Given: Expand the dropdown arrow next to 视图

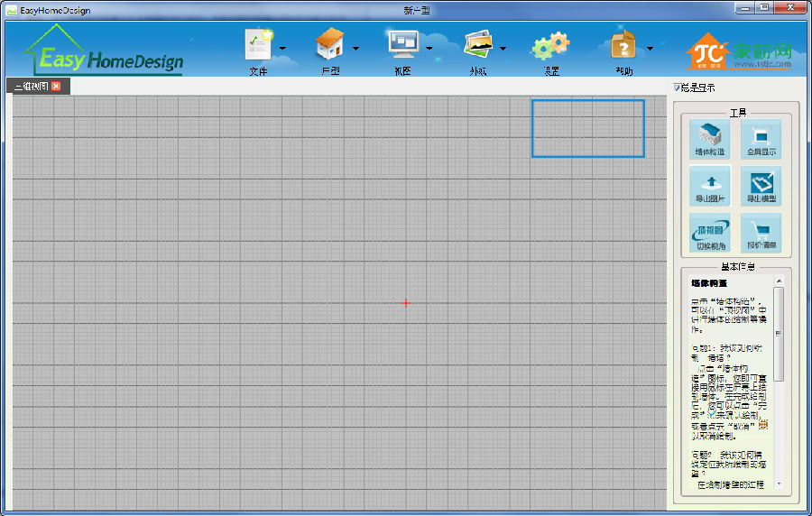Looking at the screenshot, I should pos(429,49).
